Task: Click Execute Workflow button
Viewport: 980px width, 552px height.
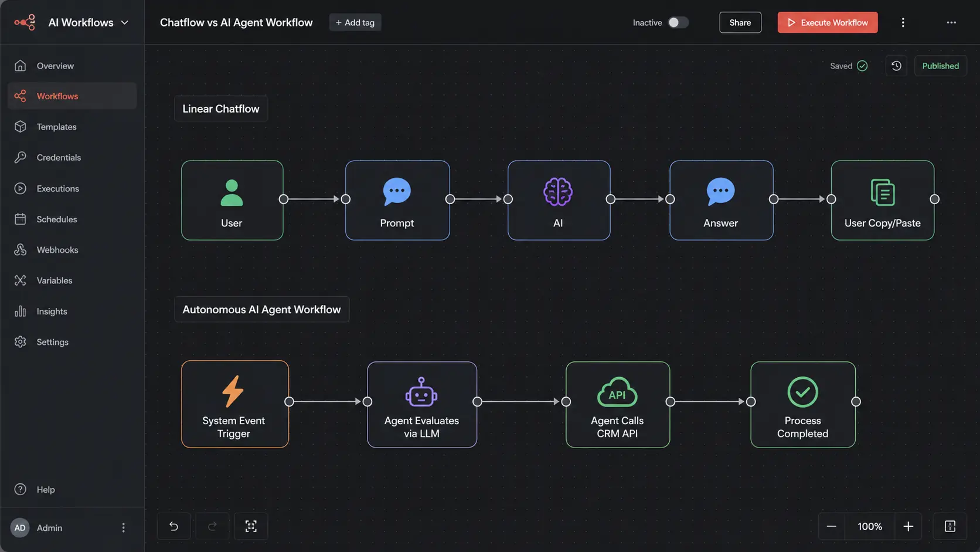Action: [x=828, y=22]
